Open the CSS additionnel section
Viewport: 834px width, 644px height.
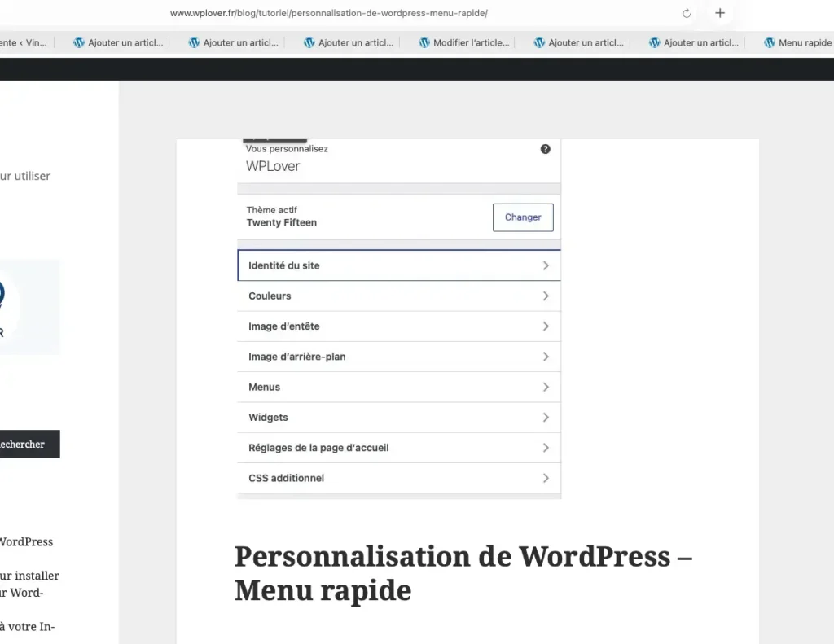tap(399, 478)
